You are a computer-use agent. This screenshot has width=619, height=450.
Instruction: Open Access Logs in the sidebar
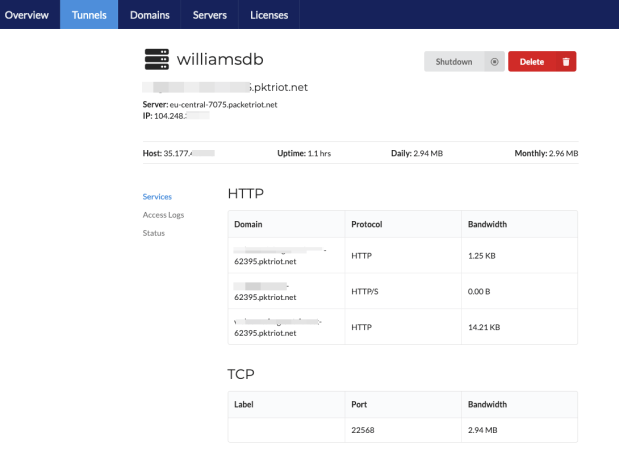(x=163, y=215)
